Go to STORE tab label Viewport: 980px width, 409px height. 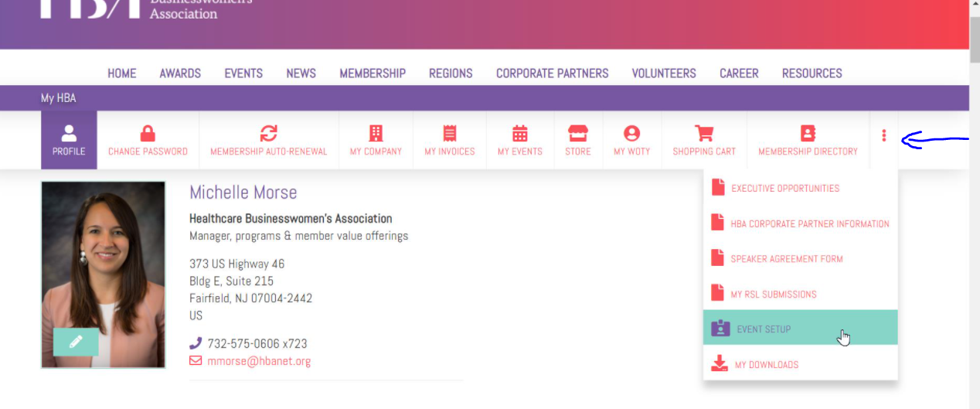pyautogui.click(x=577, y=152)
